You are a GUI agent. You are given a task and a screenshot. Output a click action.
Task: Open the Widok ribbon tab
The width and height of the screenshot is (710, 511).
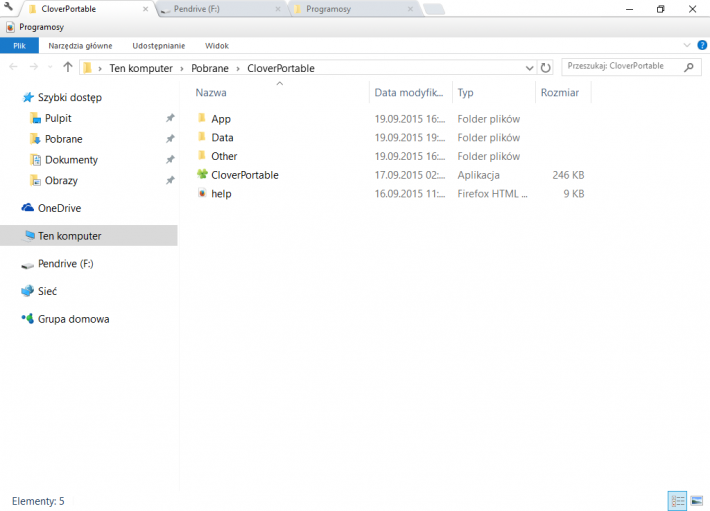[217, 46]
